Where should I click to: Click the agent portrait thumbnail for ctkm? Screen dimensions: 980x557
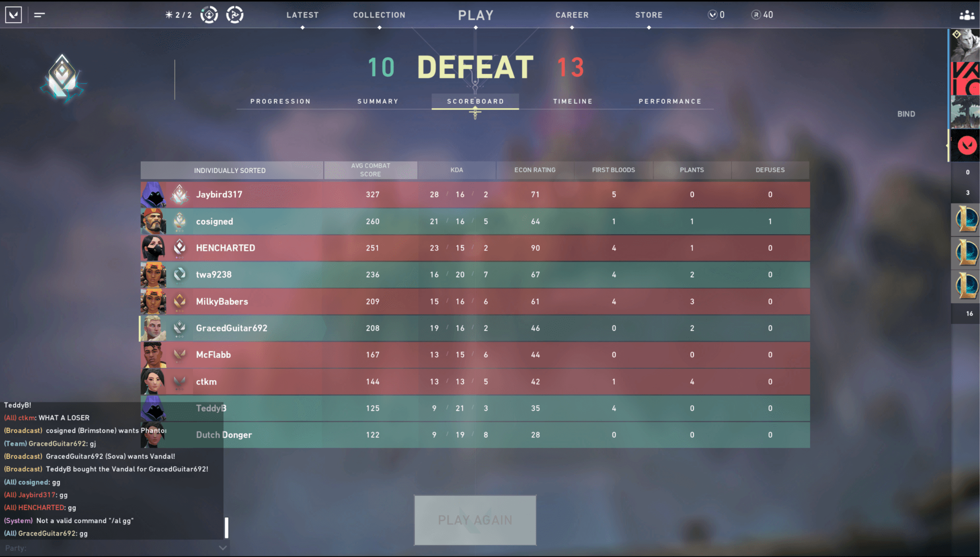pyautogui.click(x=151, y=381)
